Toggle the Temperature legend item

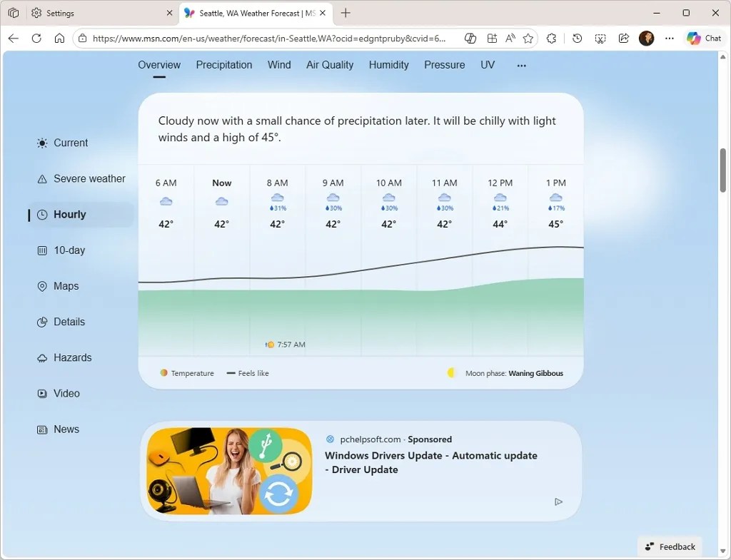tap(186, 373)
